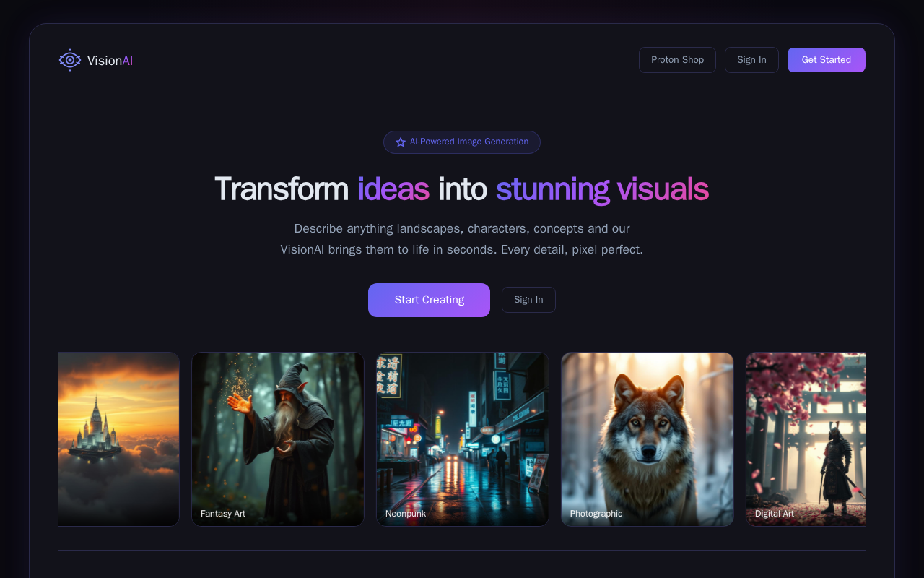Click the star icon in the AI-Powered badge
The image size is (924, 578).
point(401,142)
